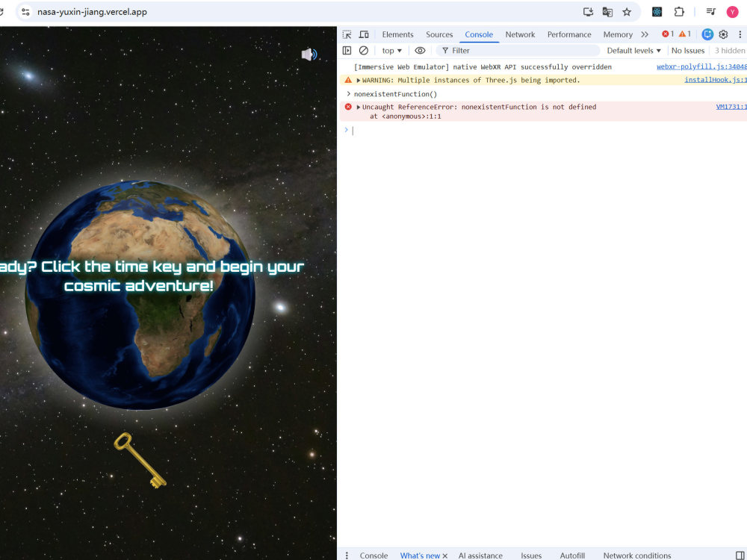This screenshot has height=560, width=747.
Task: Open DevTools three-dot customize menu
Action: coord(740,34)
